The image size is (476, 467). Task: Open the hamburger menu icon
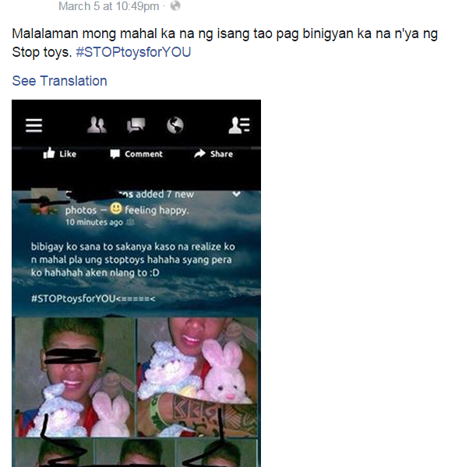33,125
